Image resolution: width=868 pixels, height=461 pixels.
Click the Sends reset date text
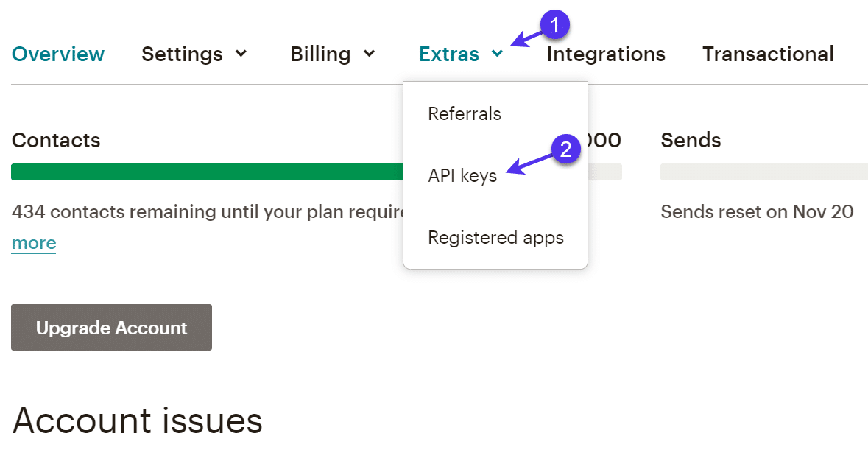point(758,212)
